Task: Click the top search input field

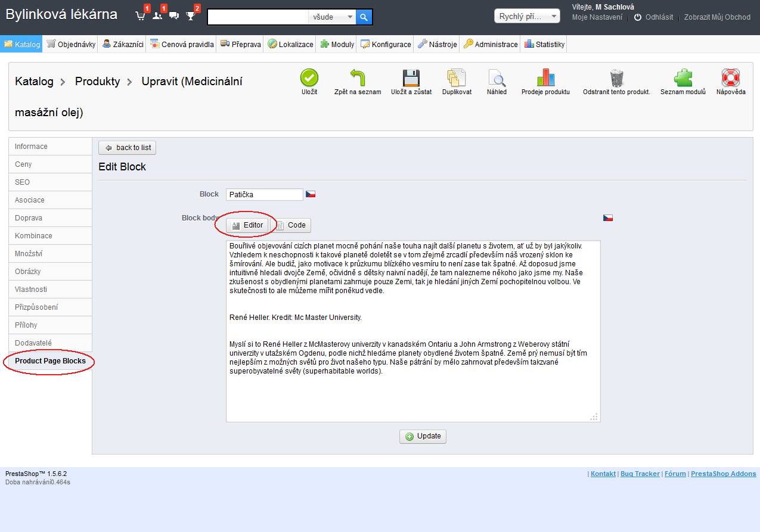Action: pyautogui.click(x=258, y=17)
